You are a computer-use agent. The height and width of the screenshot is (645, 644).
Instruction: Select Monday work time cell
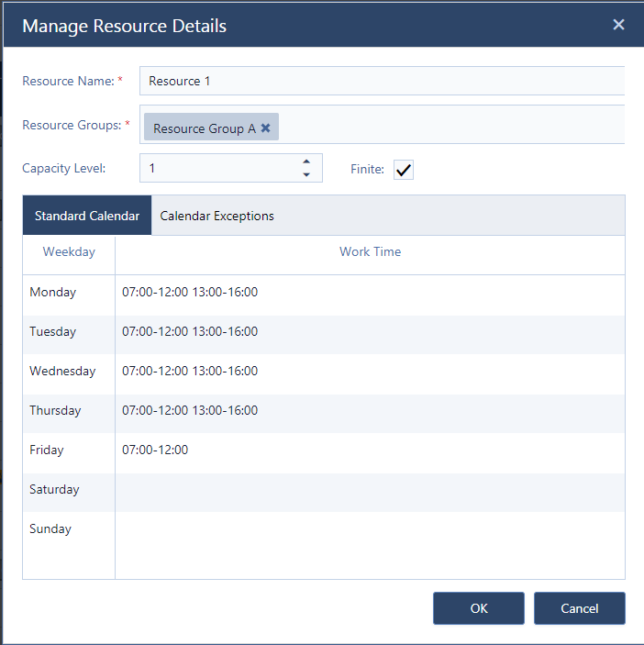point(370,295)
